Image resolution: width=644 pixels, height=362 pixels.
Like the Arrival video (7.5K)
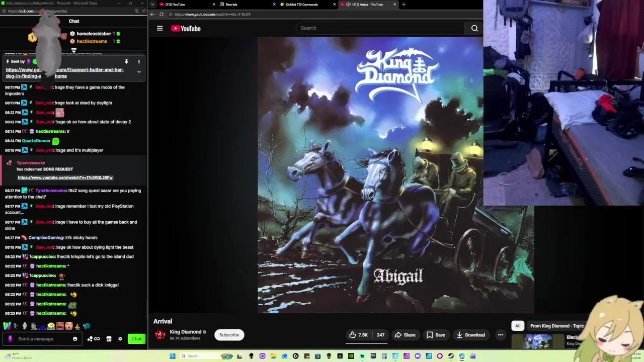pyautogui.click(x=359, y=335)
